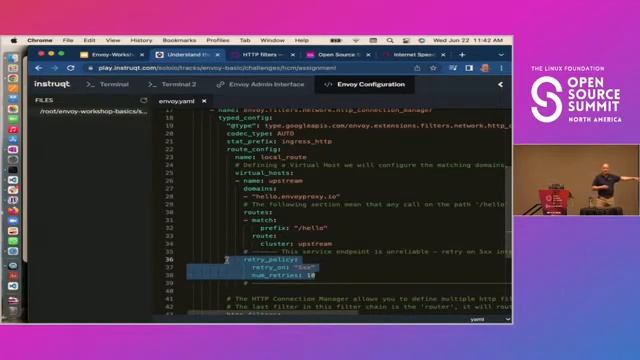Select the envoy.yaml editor tab
640x360 pixels.
[x=176, y=101]
